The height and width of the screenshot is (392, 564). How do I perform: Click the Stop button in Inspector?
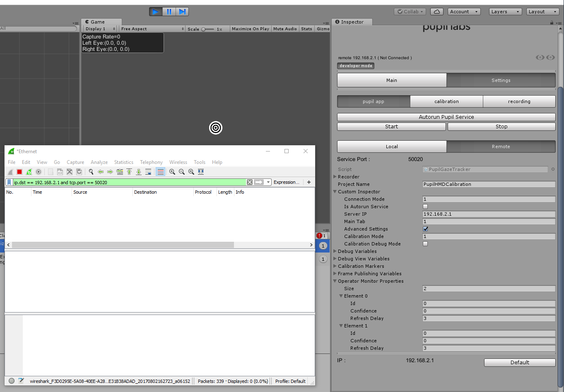[x=501, y=127]
